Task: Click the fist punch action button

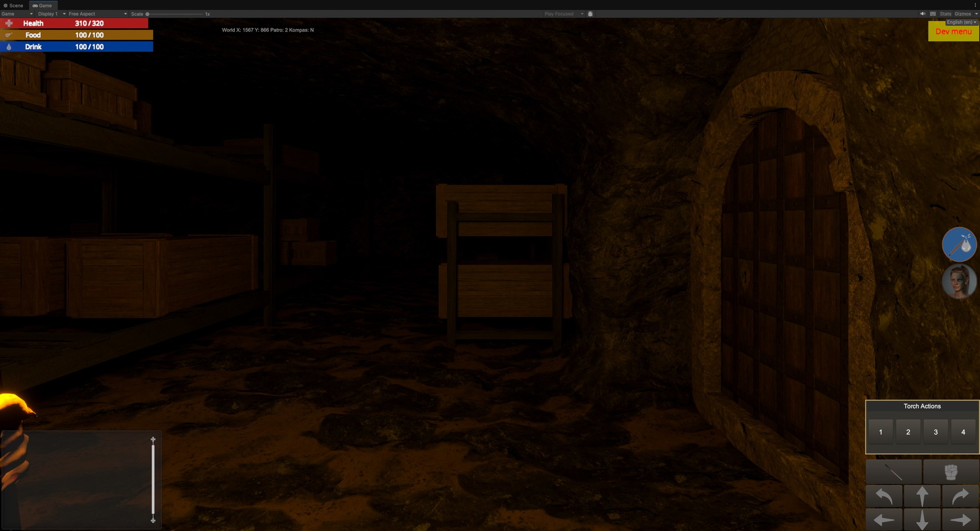Action: [950, 472]
